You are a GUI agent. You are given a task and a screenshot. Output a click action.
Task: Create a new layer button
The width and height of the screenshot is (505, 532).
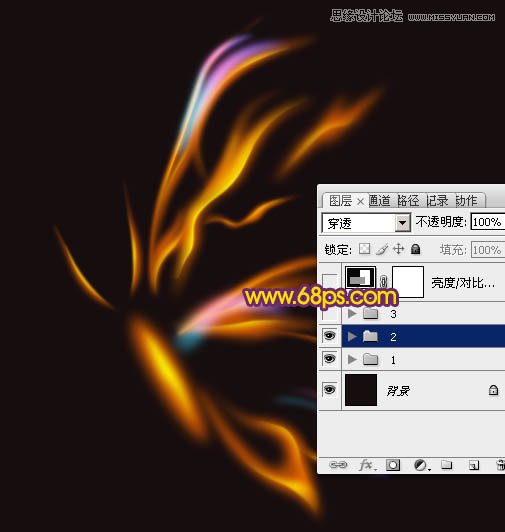coord(474,465)
